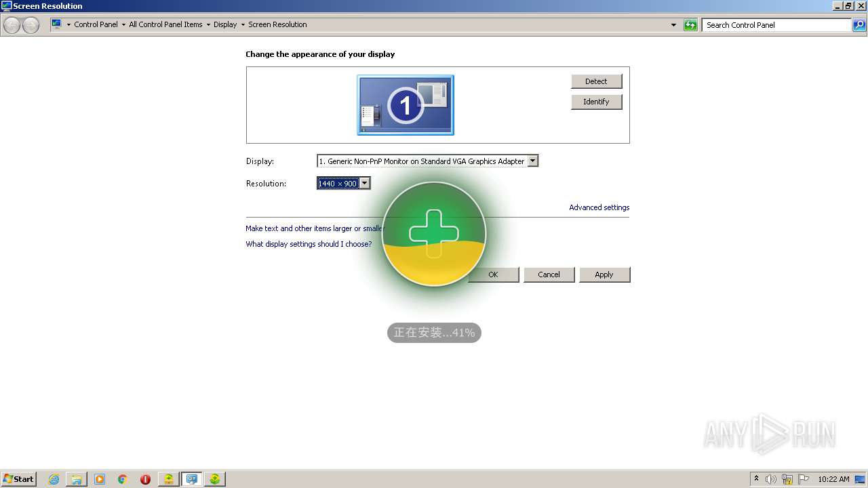Open Opera browser taskbar icon
868x488 pixels.
click(x=145, y=479)
